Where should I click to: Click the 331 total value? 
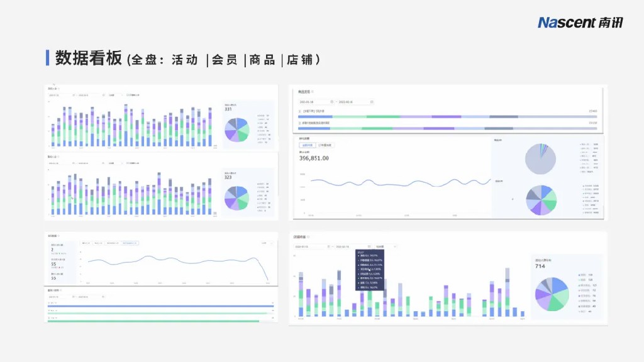pos(228,109)
